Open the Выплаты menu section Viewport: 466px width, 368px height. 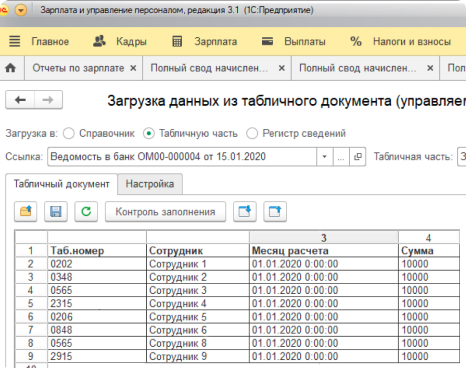pyautogui.click(x=305, y=41)
